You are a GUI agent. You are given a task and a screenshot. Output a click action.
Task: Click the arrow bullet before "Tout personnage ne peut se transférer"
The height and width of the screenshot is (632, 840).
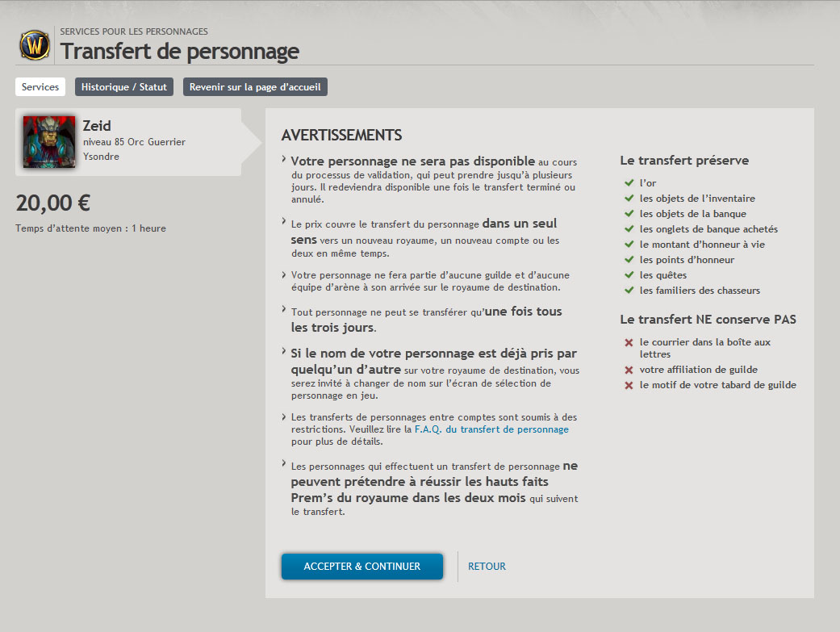(284, 309)
